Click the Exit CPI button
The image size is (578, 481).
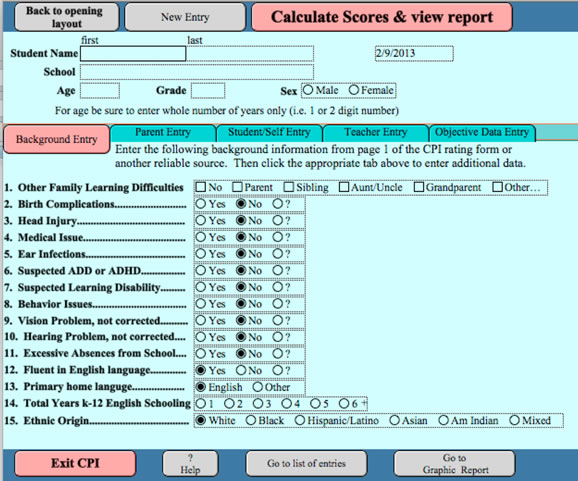(75, 463)
